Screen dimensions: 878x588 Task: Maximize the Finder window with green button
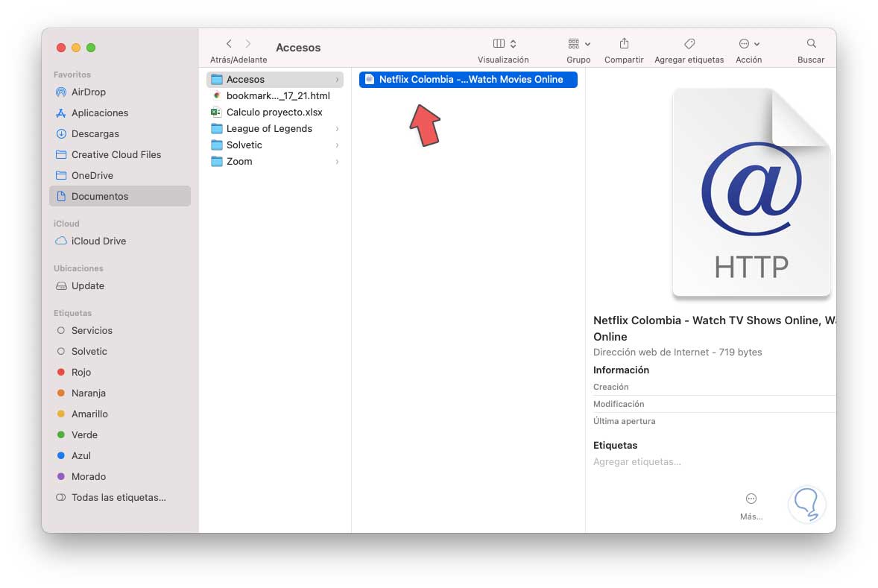tap(91, 48)
